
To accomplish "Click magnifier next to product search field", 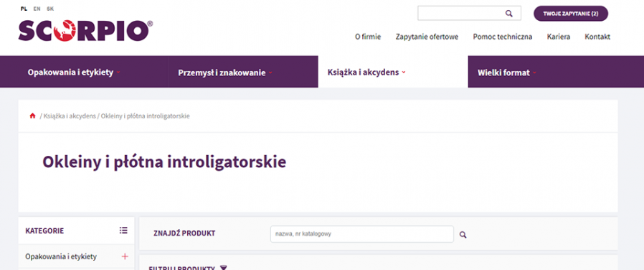I will (x=463, y=235).
